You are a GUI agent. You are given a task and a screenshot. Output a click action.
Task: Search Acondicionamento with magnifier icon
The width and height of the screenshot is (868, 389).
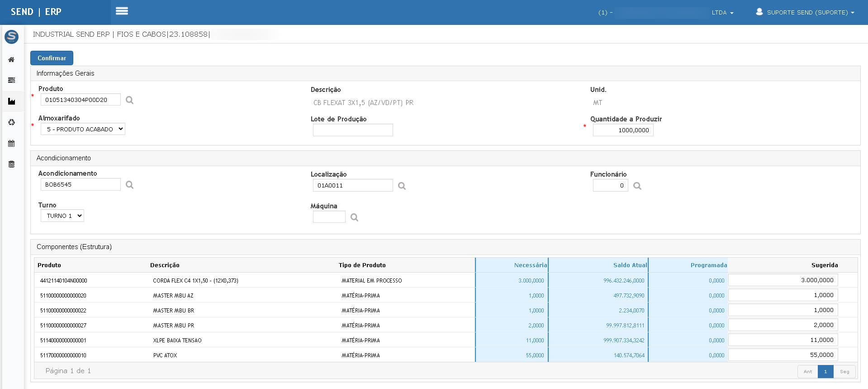click(129, 185)
